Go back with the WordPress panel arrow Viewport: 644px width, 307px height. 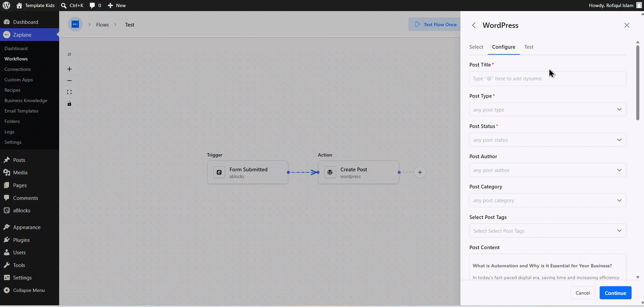tap(473, 25)
